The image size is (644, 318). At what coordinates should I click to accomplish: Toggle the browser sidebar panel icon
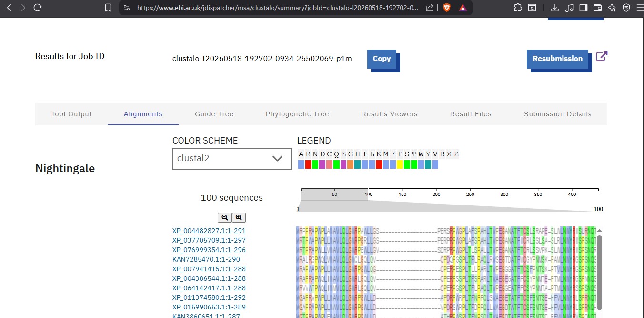[584, 8]
